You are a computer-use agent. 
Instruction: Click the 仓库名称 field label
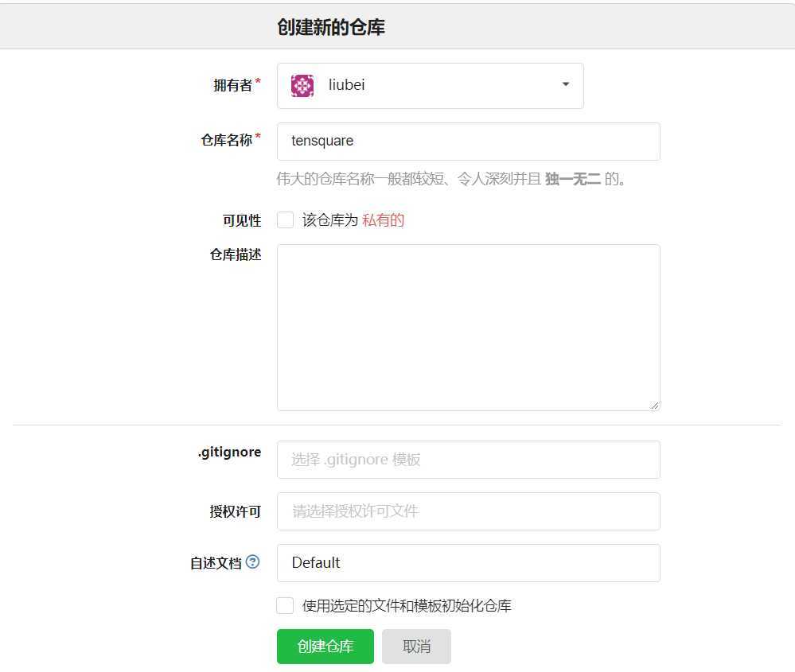pos(227,140)
